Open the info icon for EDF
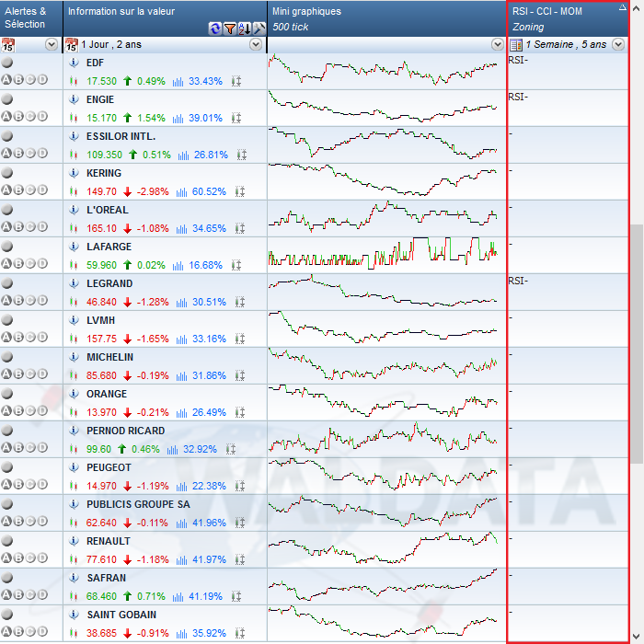The width and height of the screenshot is (644, 644). [74, 63]
